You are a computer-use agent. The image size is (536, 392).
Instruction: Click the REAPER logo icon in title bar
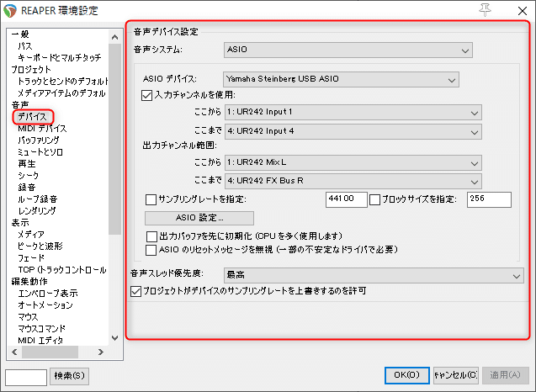(x=10, y=11)
